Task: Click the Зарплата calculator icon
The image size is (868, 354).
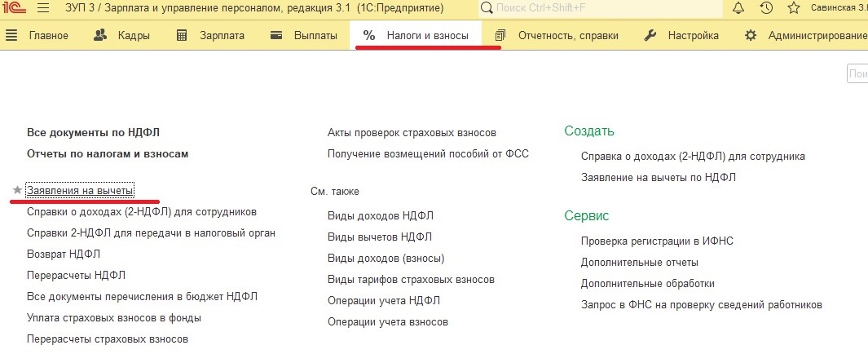Action: click(182, 35)
